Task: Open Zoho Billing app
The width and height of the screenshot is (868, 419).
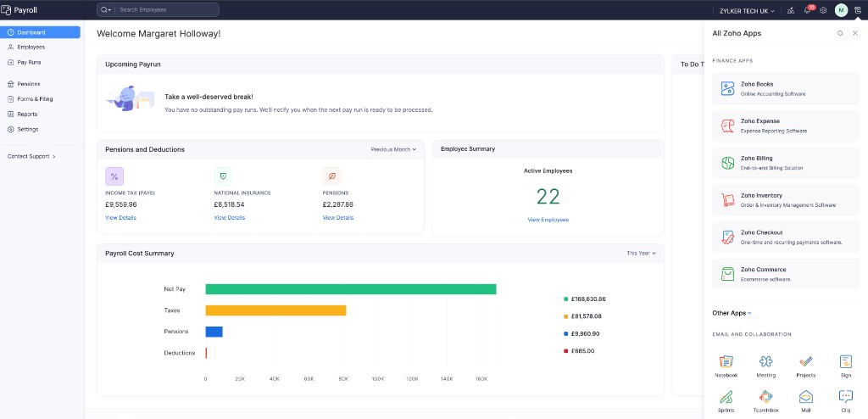Action: click(x=786, y=163)
